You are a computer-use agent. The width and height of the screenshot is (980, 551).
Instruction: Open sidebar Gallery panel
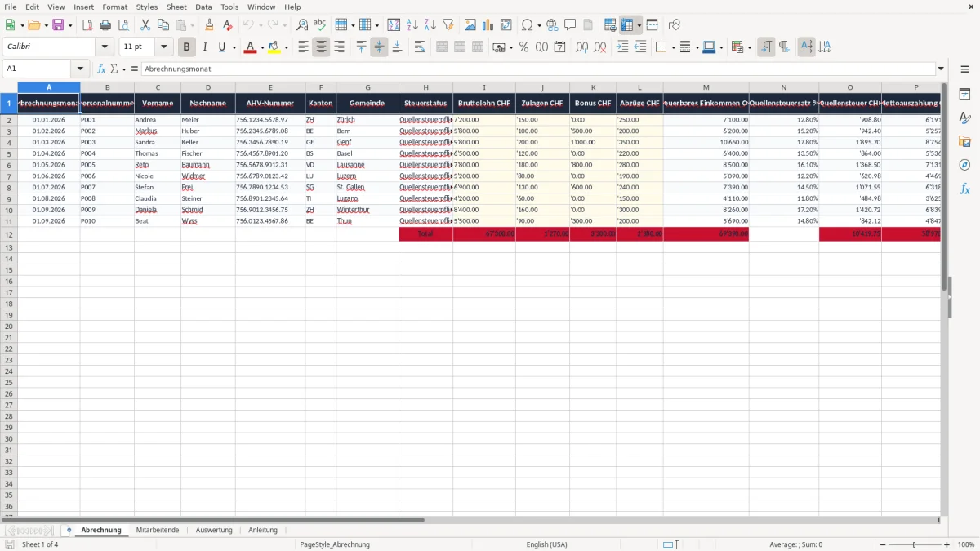[x=964, y=142]
